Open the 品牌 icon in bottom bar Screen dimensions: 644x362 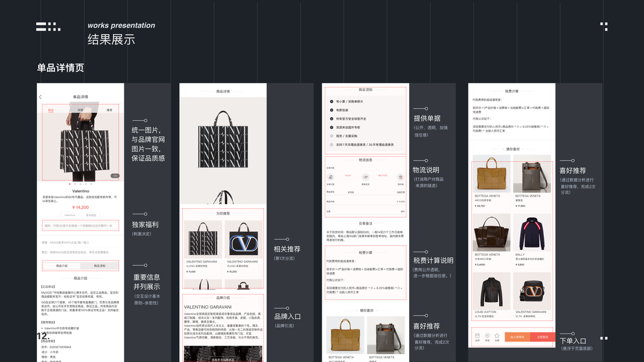coord(477,337)
